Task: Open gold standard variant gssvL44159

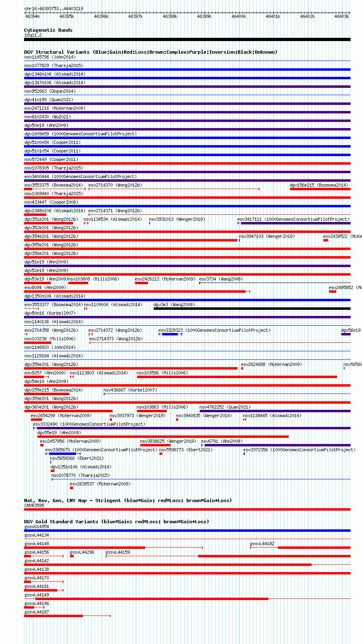Action: 118,552
